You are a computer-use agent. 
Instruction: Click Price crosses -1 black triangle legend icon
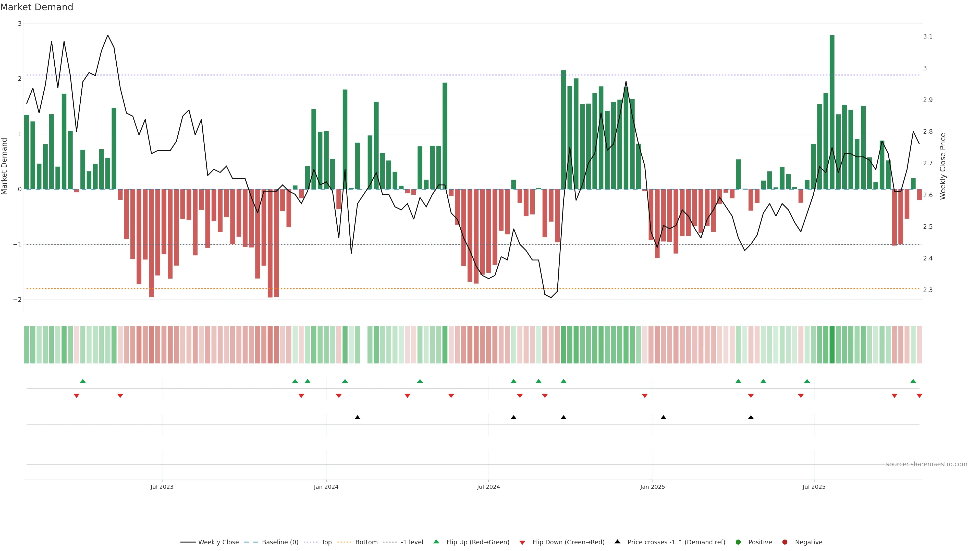pos(617,542)
